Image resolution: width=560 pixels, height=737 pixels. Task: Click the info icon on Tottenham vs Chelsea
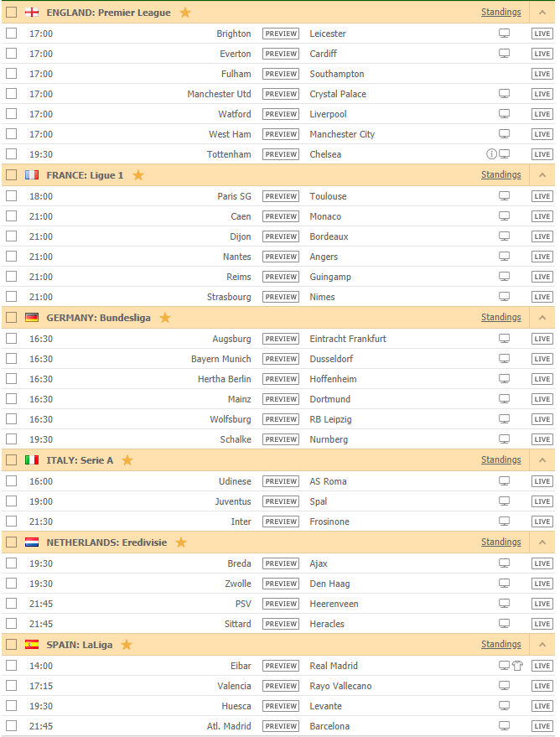coord(492,154)
